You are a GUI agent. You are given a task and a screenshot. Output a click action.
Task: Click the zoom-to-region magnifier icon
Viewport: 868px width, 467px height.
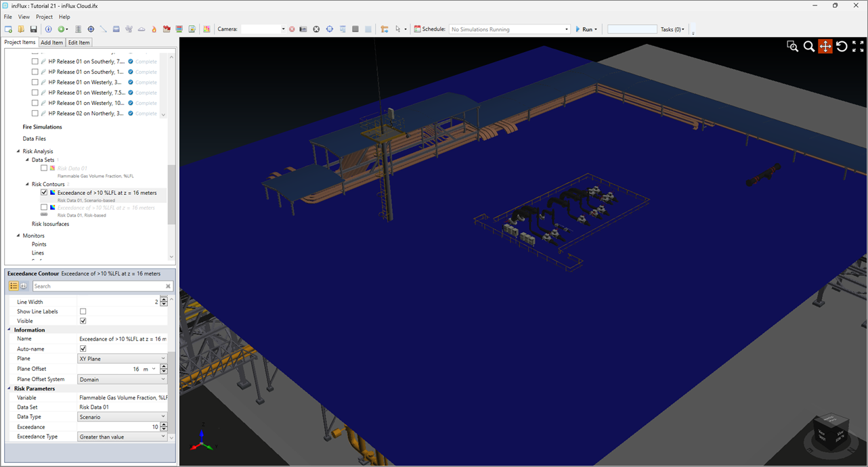coord(792,46)
